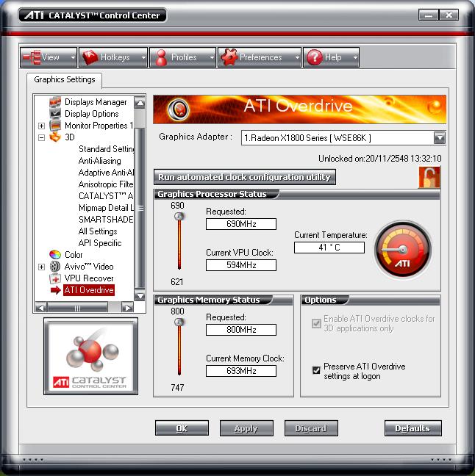Select API Specific tree item

coord(100,243)
